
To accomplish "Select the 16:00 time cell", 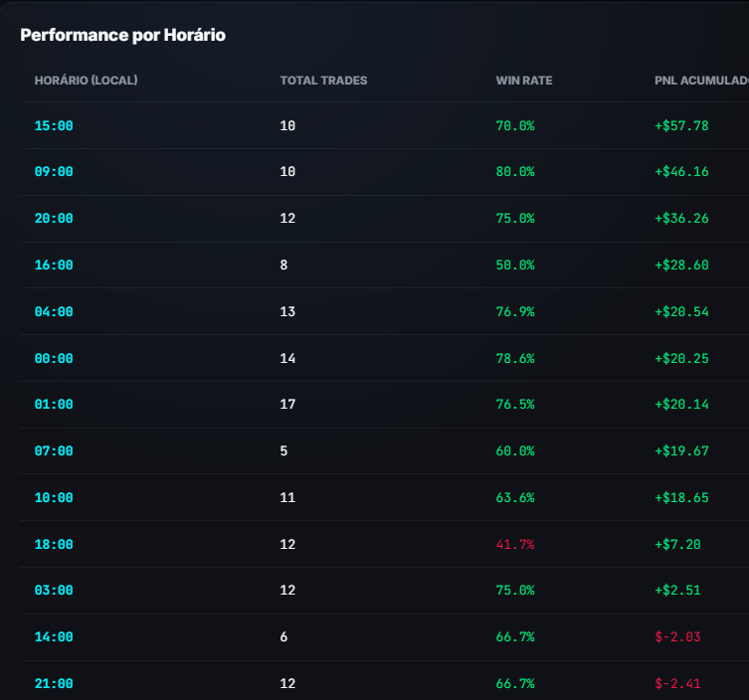I will 54,265.
